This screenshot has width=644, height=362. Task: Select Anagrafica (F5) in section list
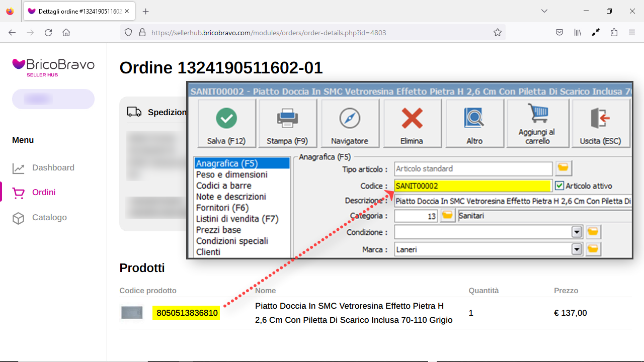[242, 163]
